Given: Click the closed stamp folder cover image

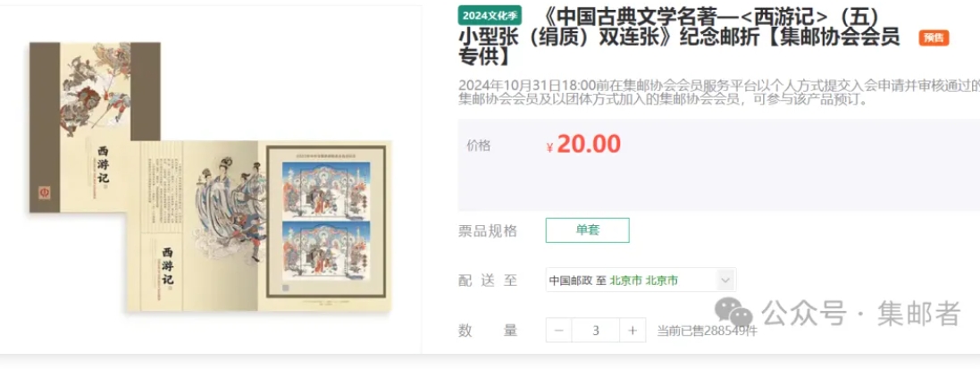Looking at the screenshot, I should pos(95,128).
